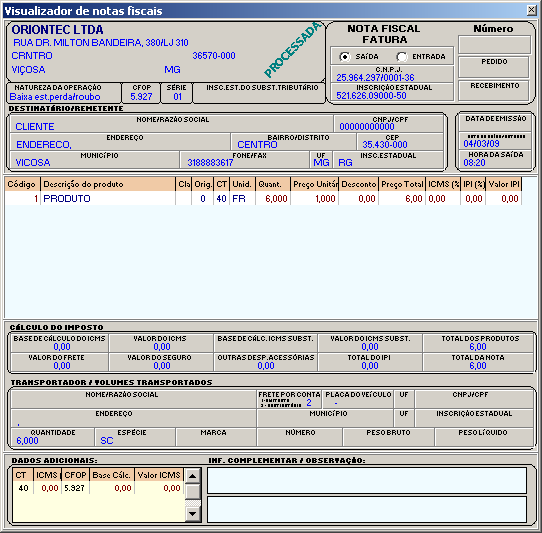Click the Quant. column header

click(273, 184)
